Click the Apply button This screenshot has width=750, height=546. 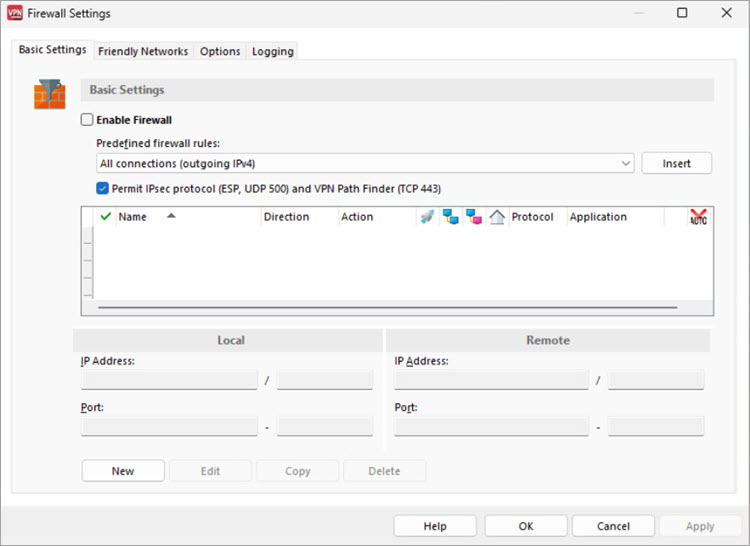pyautogui.click(x=700, y=526)
